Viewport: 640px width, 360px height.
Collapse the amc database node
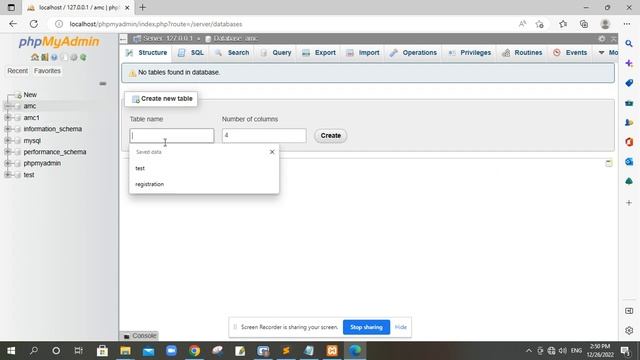pyautogui.click(x=7, y=106)
